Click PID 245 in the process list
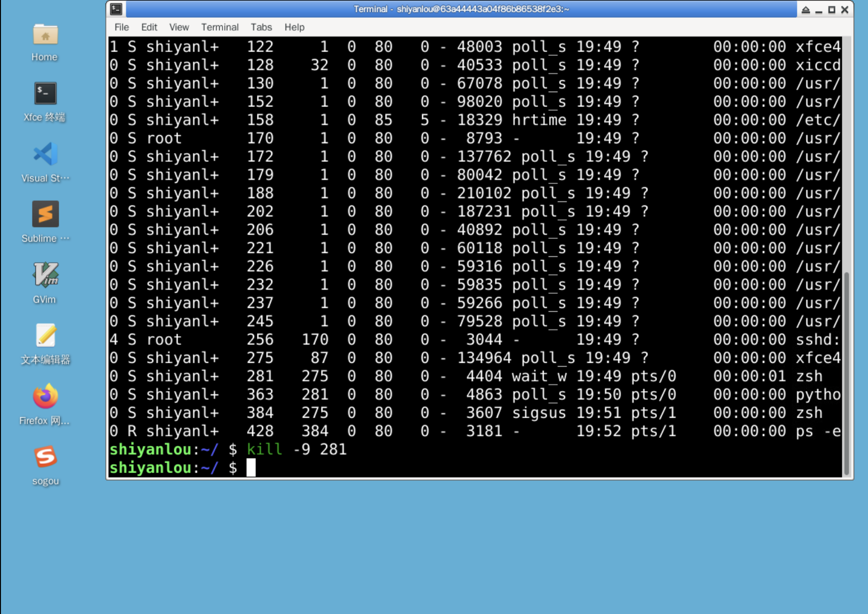868x614 pixels. (x=260, y=321)
